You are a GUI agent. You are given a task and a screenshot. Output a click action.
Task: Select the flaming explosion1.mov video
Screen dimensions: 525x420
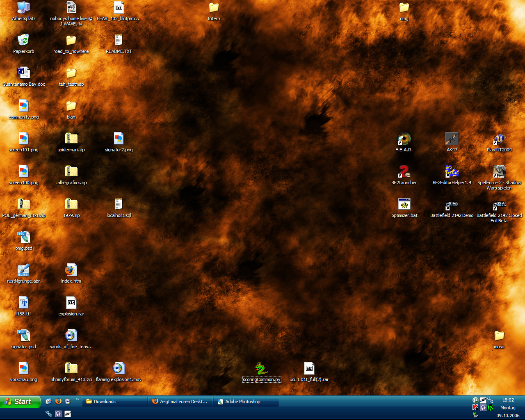pos(119,372)
